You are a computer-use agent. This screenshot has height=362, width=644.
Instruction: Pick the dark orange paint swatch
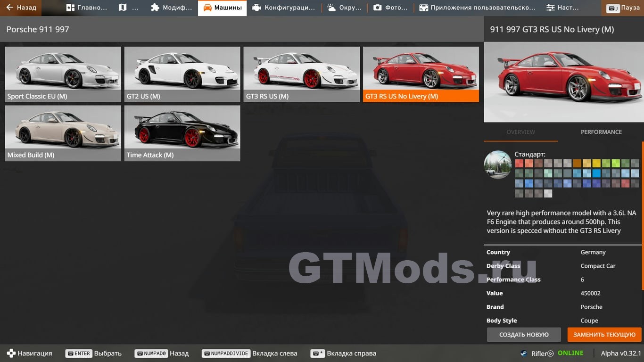click(x=577, y=163)
